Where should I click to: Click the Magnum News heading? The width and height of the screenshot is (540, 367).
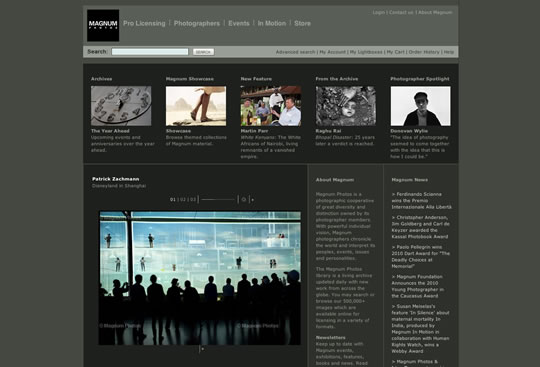point(410,180)
